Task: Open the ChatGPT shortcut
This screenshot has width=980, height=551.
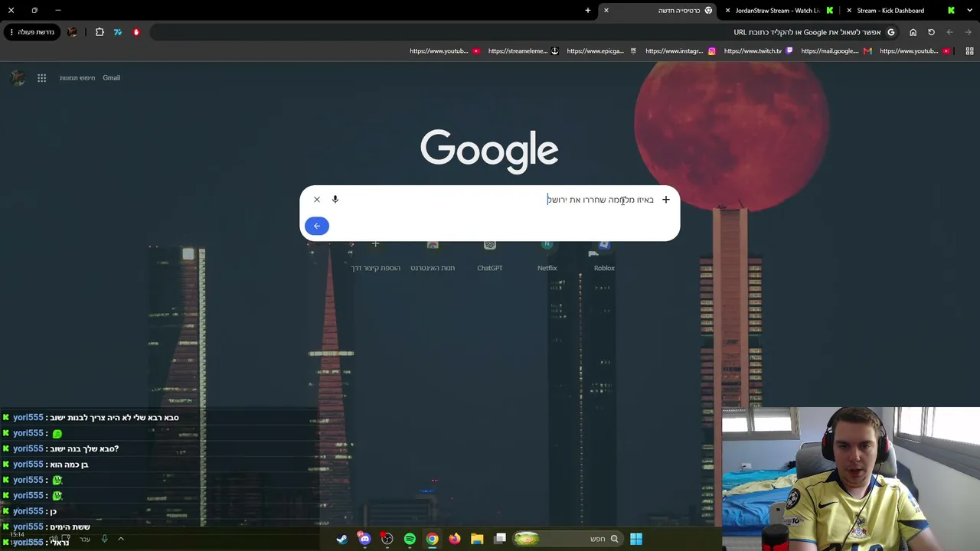Action: point(490,256)
